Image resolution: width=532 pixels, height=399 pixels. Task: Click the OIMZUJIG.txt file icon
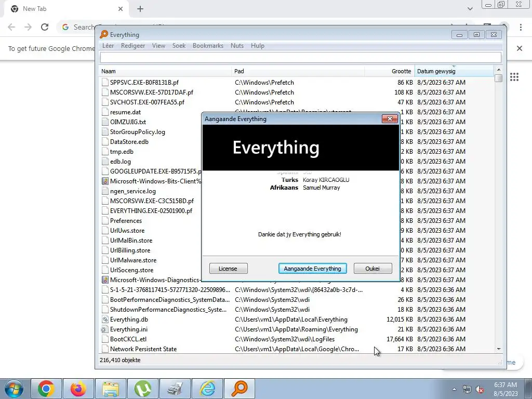105,122
